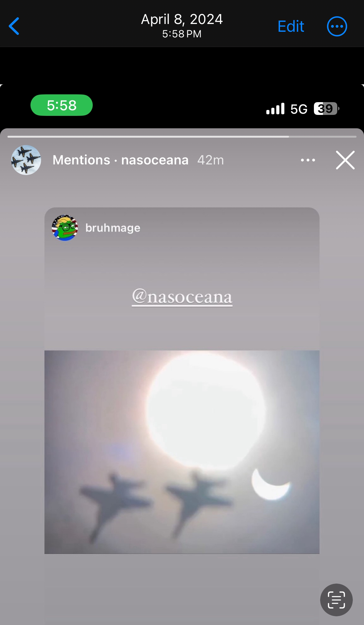This screenshot has height=625, width=364.
Task: Tap the 42m timestamp
Action: coord(211,160)
